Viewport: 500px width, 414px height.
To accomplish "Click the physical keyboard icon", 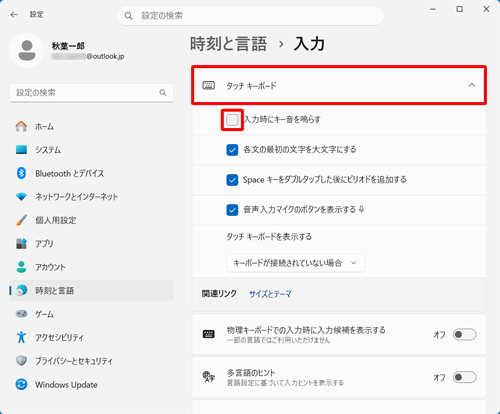I will point(209,334).
